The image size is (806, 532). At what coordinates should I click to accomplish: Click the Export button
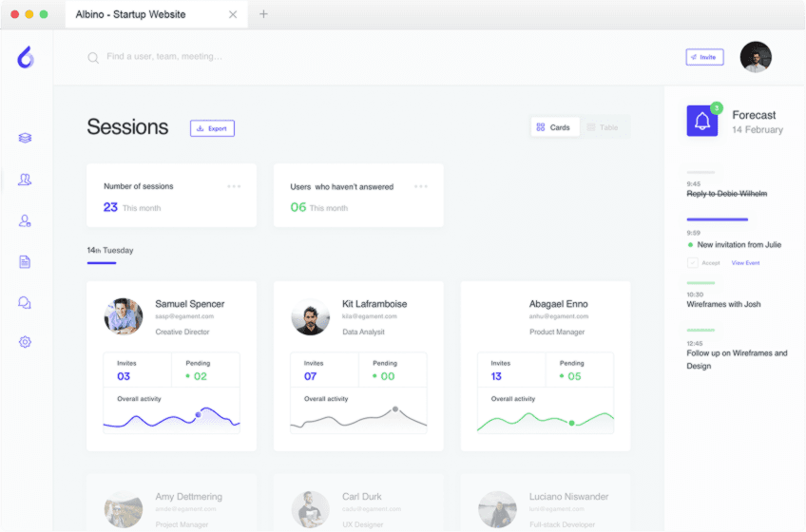[212, 128]
